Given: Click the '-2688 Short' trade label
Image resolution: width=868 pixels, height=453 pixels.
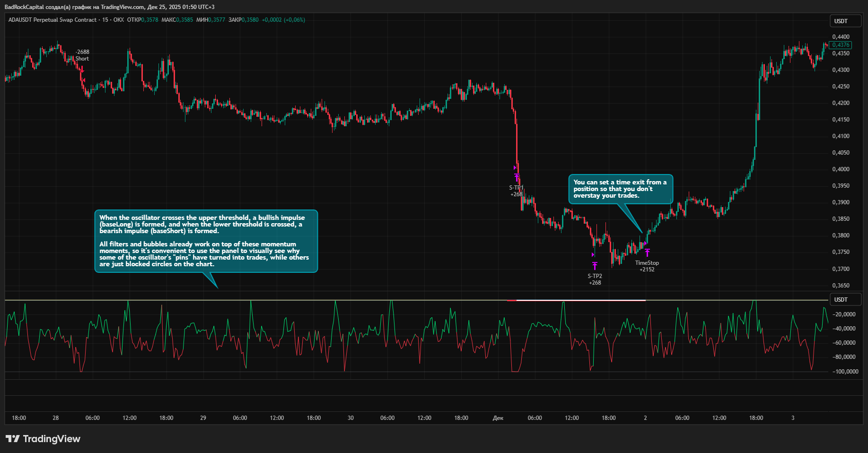Looking at the screenshot, I should tap(82, 55).
